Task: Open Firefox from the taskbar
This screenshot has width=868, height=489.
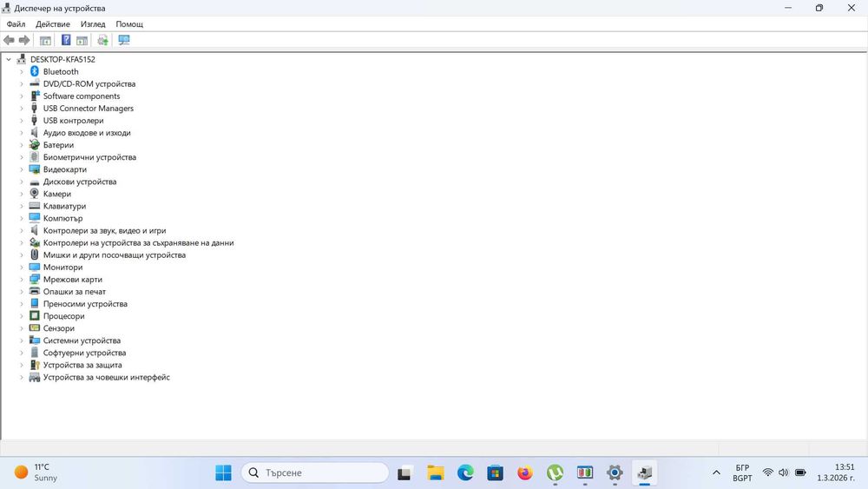Action: pyautogui.click(x=525, y=472)
